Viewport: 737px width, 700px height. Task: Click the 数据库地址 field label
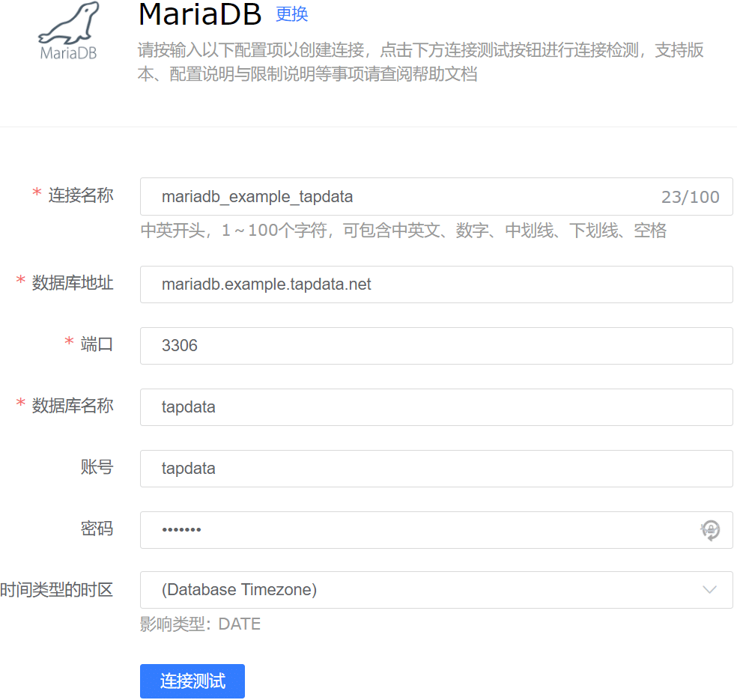pos(73,283)
